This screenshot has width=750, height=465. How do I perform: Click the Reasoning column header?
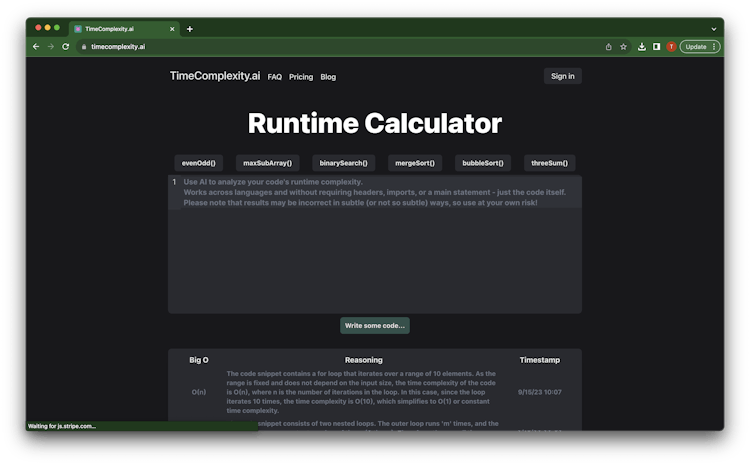click(x=364, y=360)
